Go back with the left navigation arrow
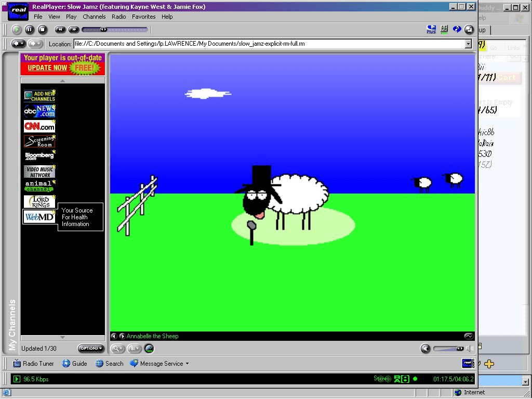This screenshot has width=532, height=399. click(18, 44)
